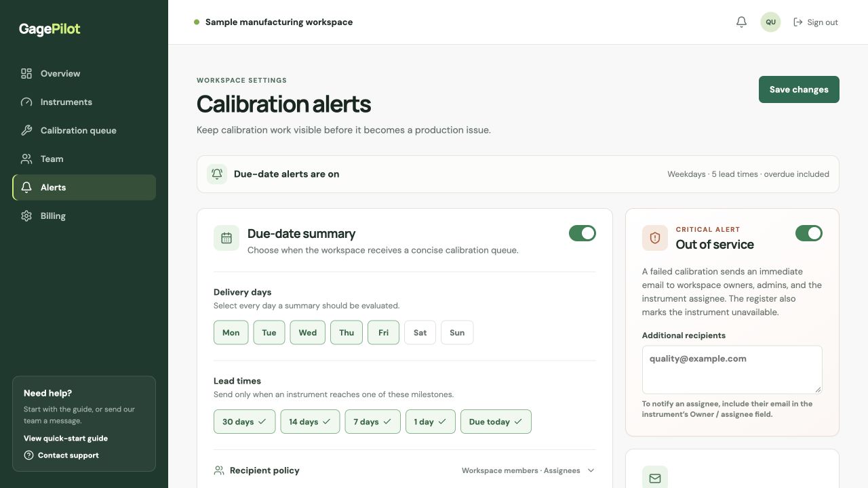Click the Need help? heading
Screen dimensions: 868x488
click(47, 393)
